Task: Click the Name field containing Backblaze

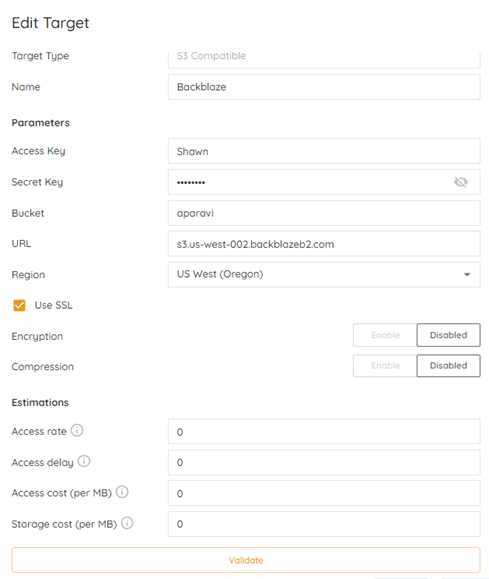Action: 324,87
